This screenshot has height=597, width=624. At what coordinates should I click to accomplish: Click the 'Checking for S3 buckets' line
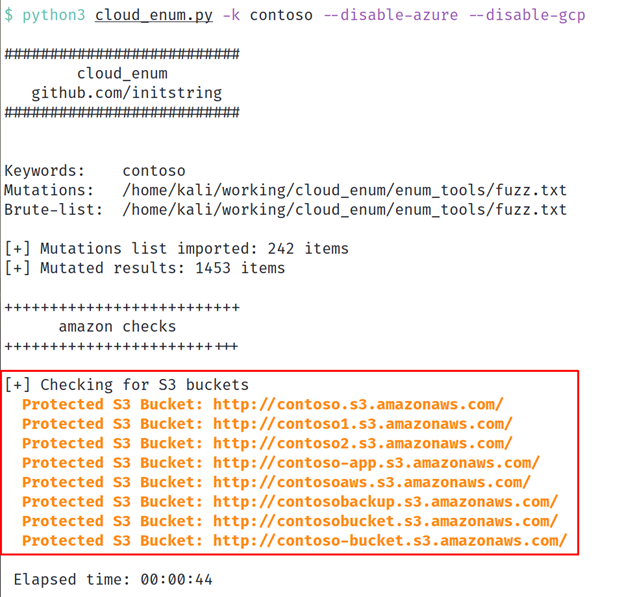click(127, 385)
